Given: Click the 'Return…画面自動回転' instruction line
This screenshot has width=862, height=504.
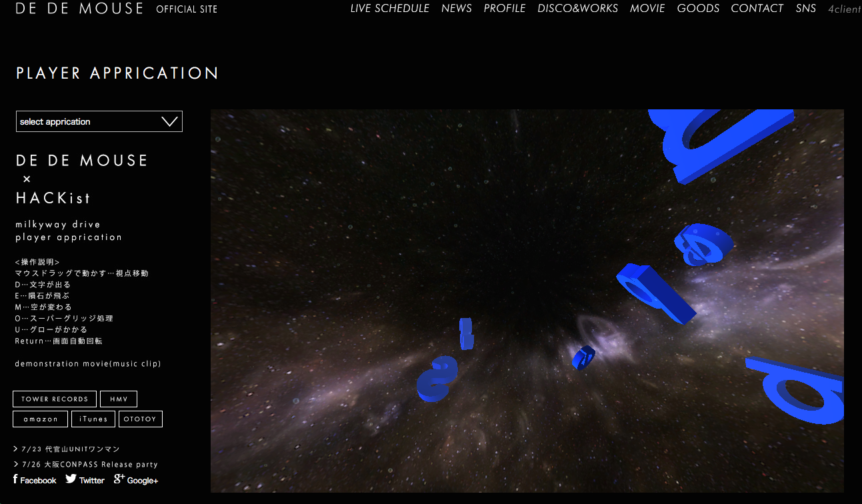Looking at the screenshot, I should pyautogui.click(x=59, y=341).
